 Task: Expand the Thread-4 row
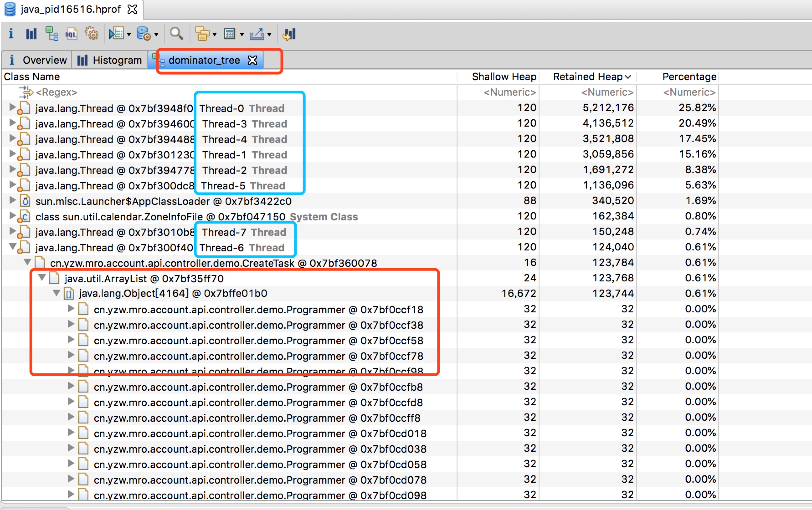(x=13, y=138)
